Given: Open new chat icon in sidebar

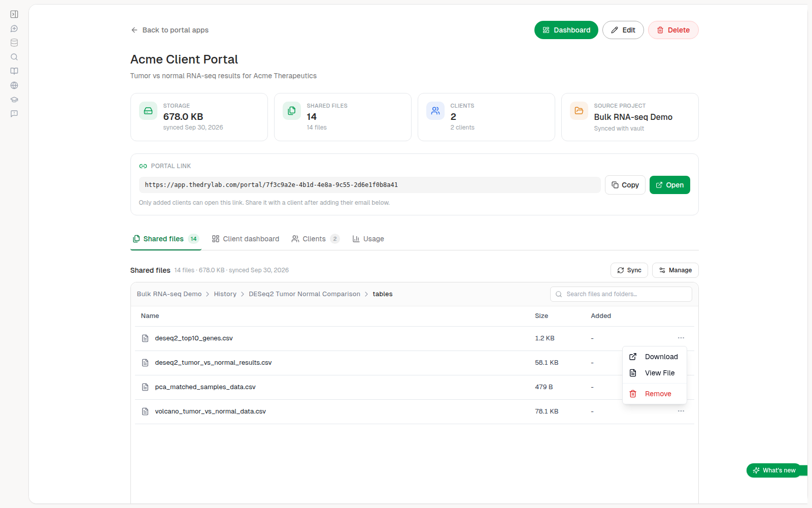Looking at the screenshot, I should pos(14,28).
